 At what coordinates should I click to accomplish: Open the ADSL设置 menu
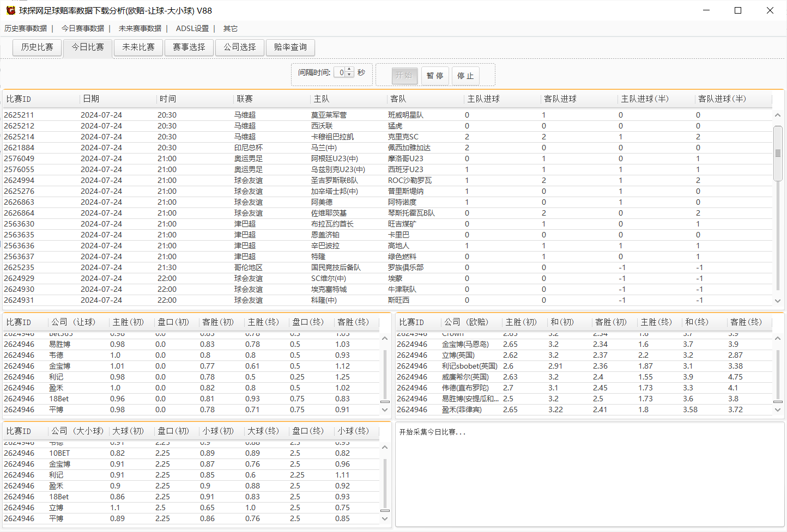[192, 28]
